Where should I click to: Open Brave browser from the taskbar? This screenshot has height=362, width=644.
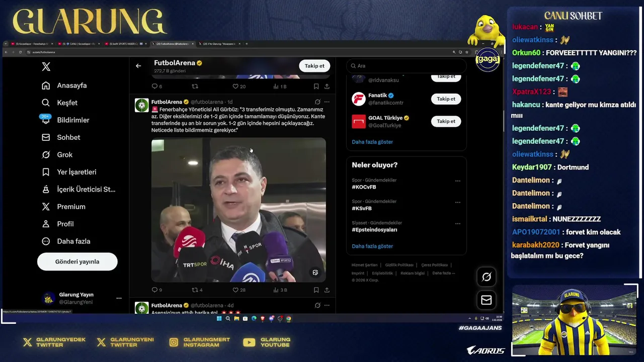tap(263, 318)
